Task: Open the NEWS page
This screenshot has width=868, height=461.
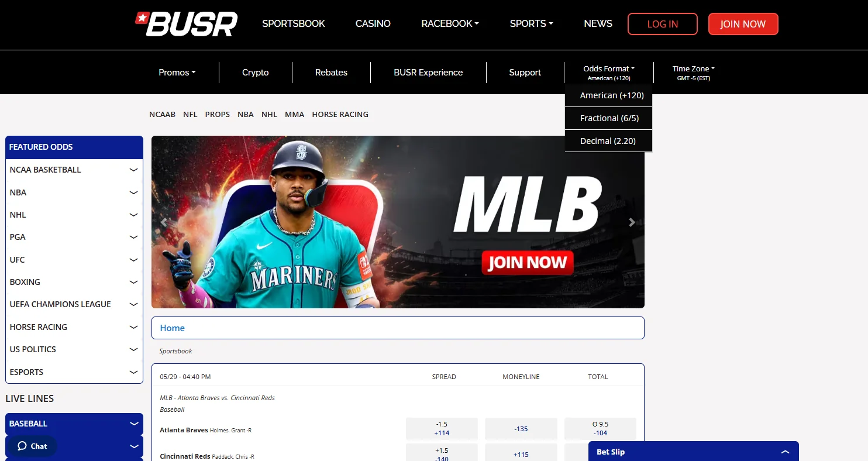Action: [598, 24]
